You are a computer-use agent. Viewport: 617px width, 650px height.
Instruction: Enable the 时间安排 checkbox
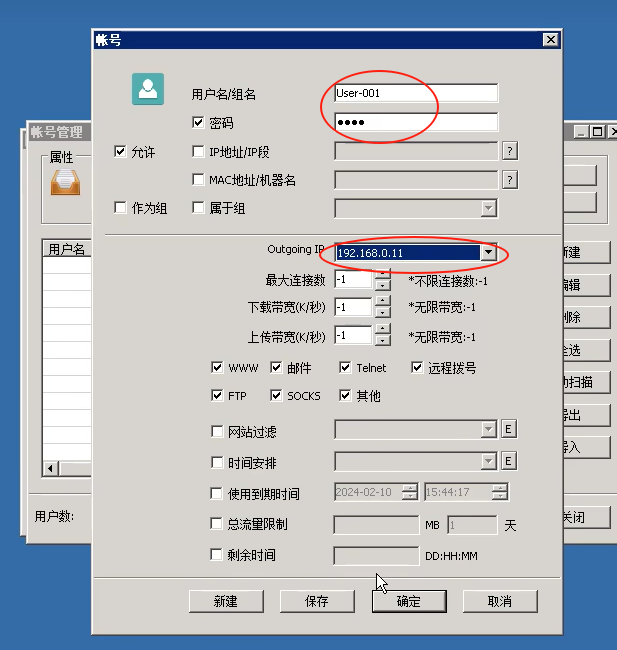click(x=217, y=462)
